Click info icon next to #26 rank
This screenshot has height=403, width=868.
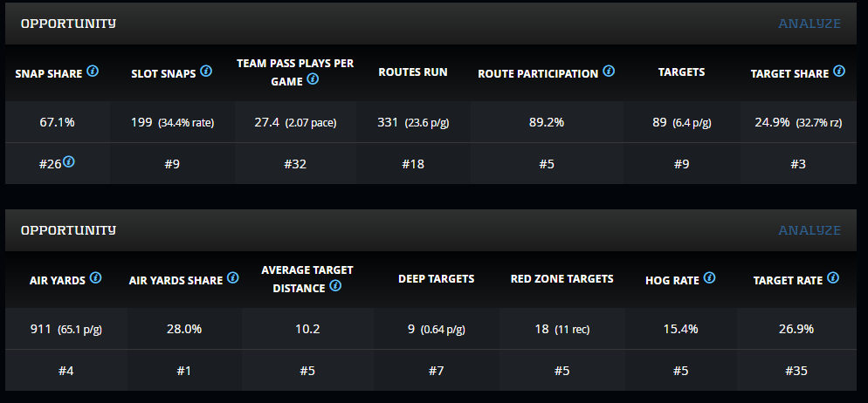click(x=68, y=161)
